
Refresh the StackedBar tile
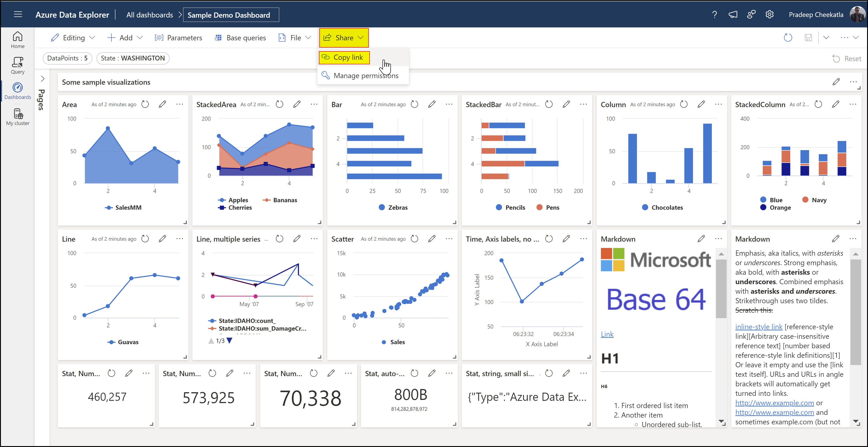point(549,104)
